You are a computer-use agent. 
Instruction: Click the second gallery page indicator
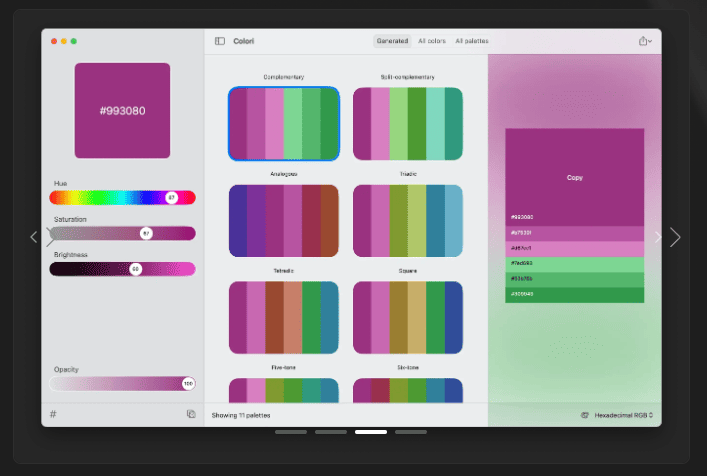pos(331,432)
